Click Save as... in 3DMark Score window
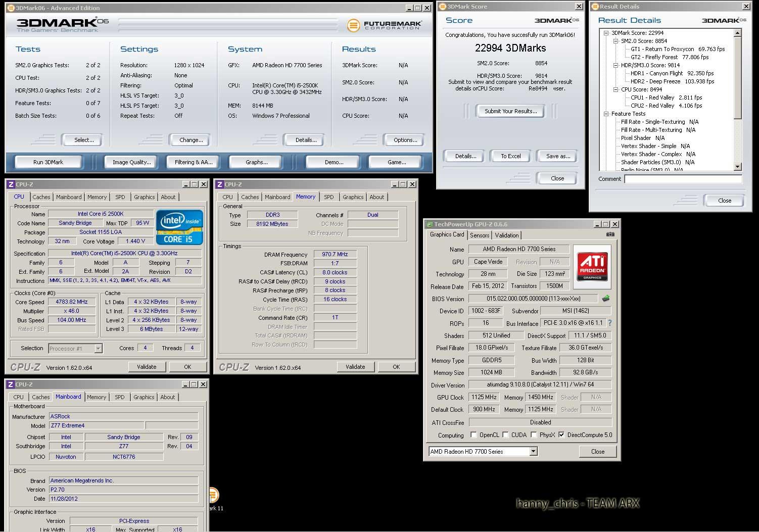This screenshot has width=759, height=532. (x=558, y=156)
